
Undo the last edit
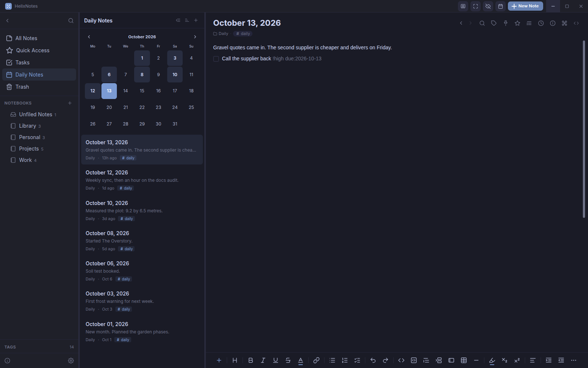373,360
